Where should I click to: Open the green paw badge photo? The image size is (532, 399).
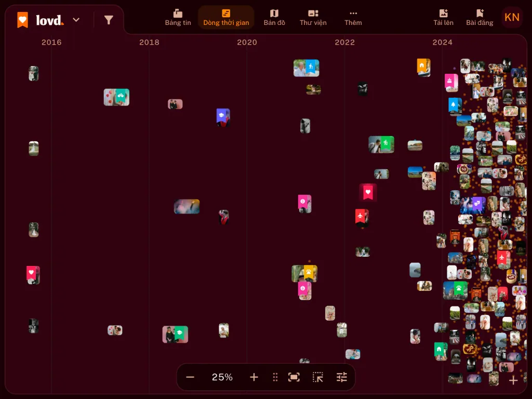click(x=455, y=290)
